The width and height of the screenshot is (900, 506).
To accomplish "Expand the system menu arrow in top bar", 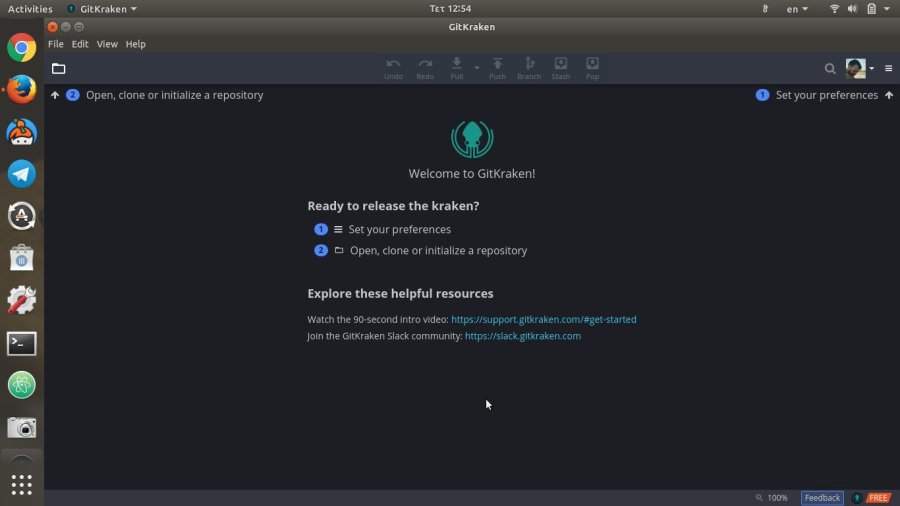I will (887, 9).
